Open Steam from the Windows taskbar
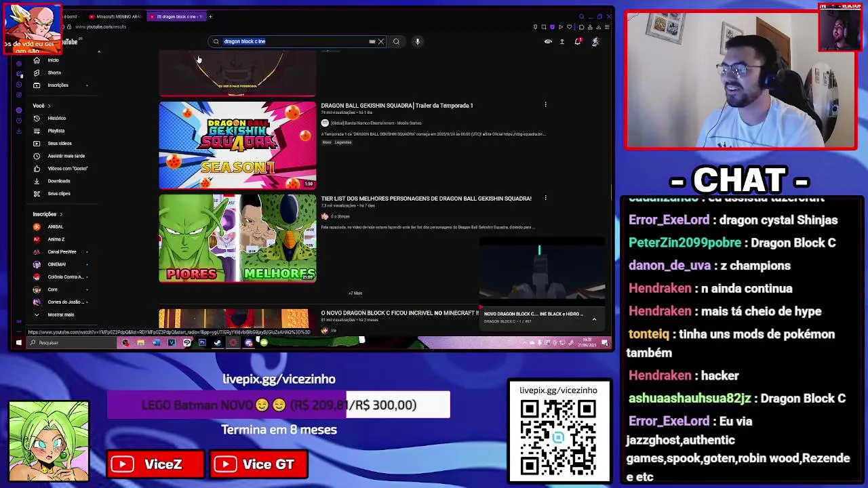The height and width of the screenshot is (488, 868). 217,343
